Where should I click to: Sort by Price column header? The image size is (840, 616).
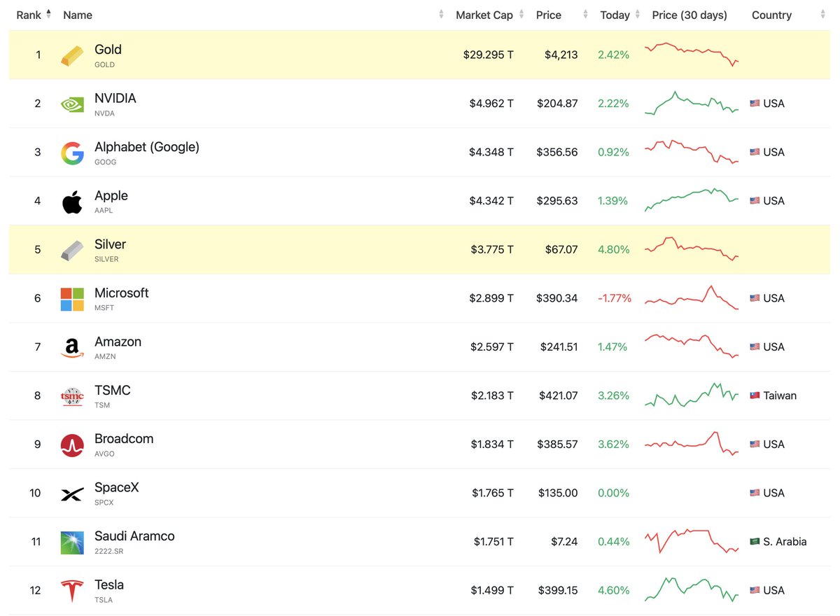549,15
